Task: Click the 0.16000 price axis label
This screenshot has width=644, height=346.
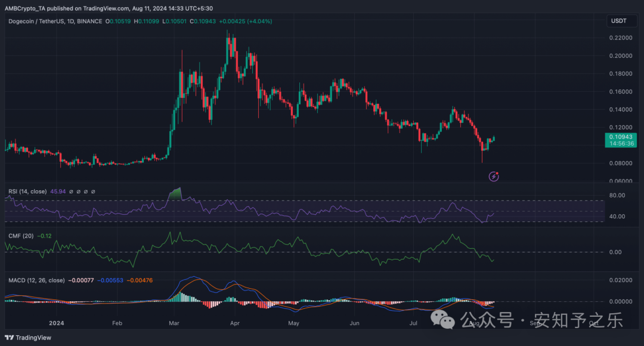Action: [x=621, y=92]
